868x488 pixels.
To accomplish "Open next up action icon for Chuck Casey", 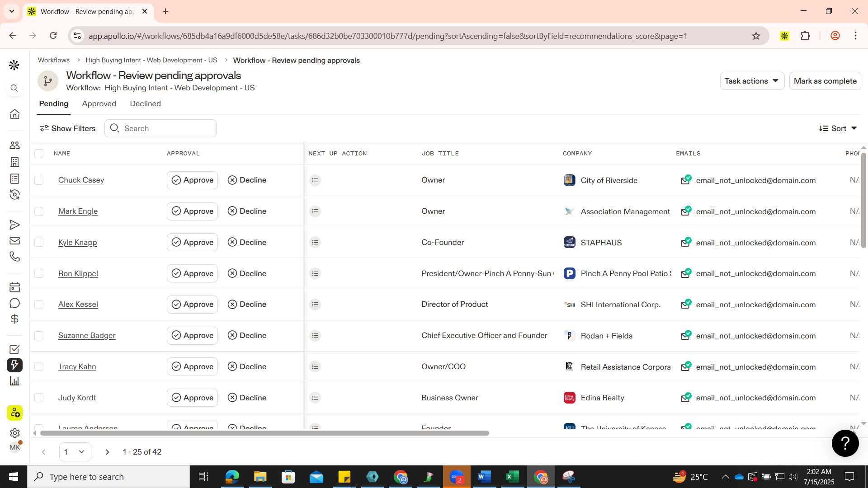I will click(315, 180).
